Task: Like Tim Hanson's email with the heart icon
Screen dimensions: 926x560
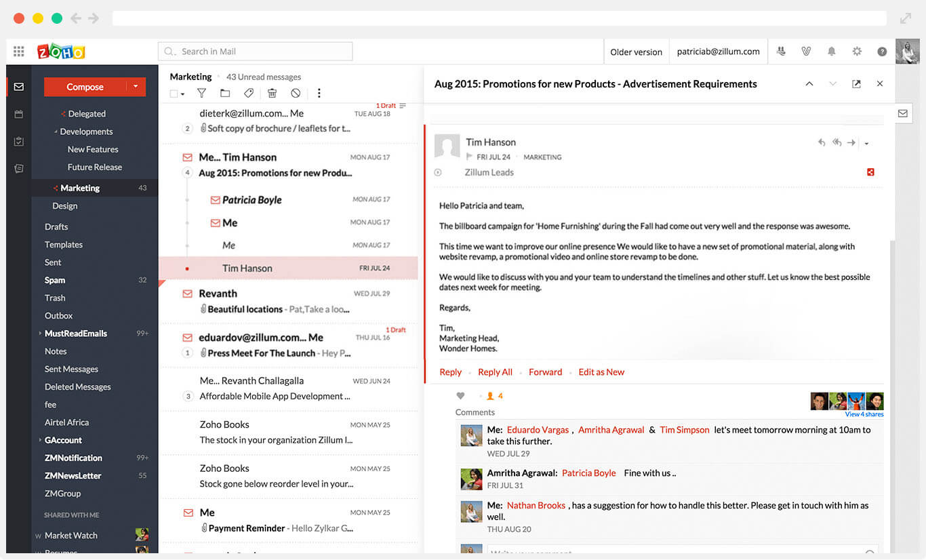Action: click(460, 395)
